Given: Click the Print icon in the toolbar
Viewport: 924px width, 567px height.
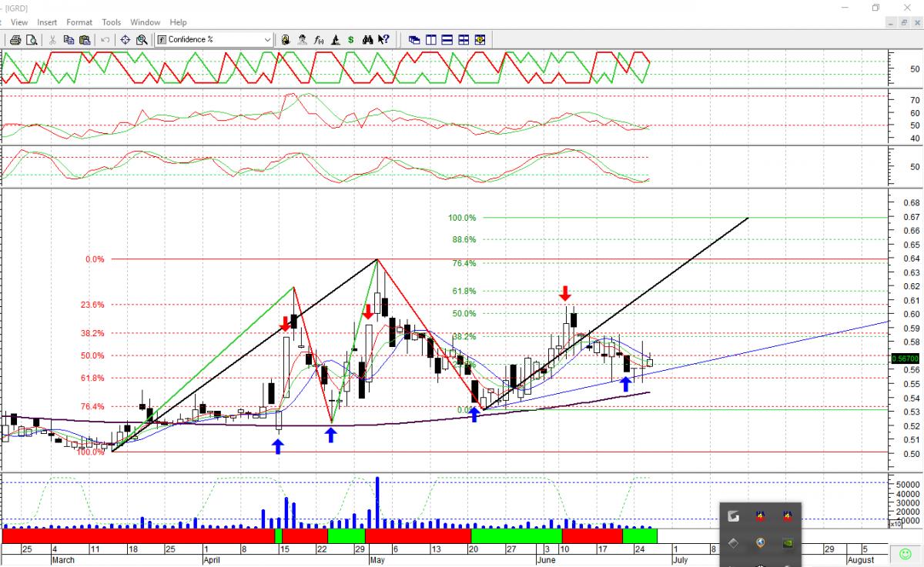Looking at the screenshot, I should 15,39.
